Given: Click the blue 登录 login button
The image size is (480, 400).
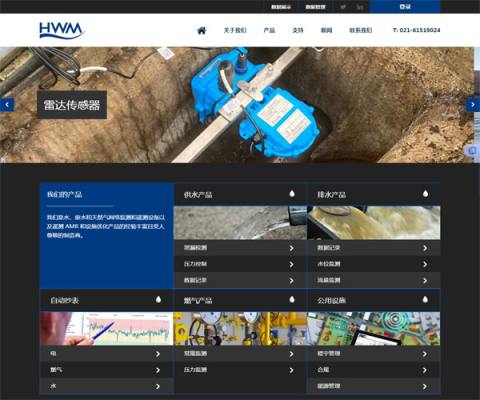Looking at the screenshot, I should pyautogui.click(x=405, y=7).
